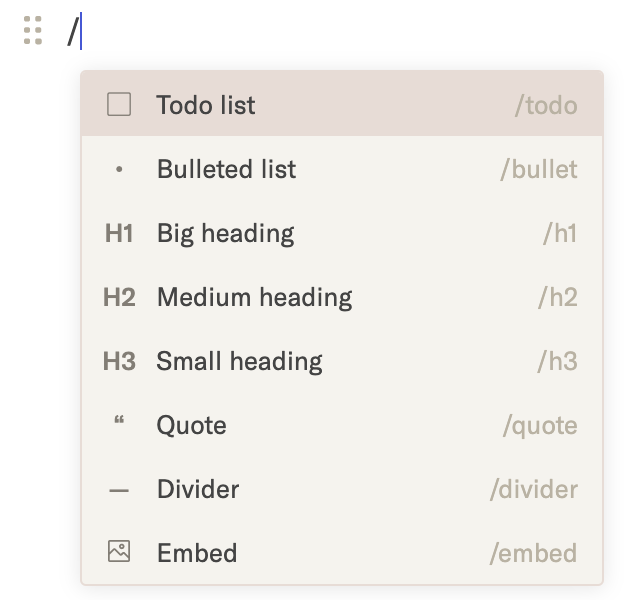Click the Embed image icon
The height and width of the screenshot is (600, 624).
(119, 552)
